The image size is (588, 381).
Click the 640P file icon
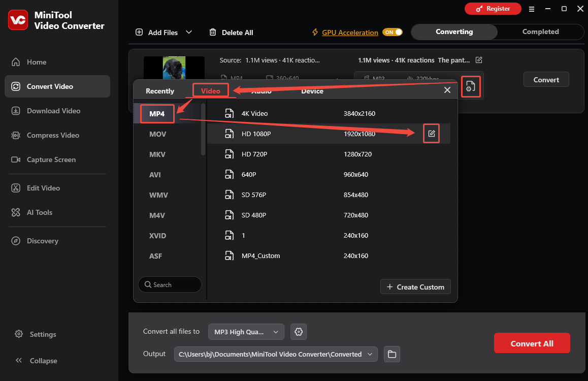click(229, 174)
